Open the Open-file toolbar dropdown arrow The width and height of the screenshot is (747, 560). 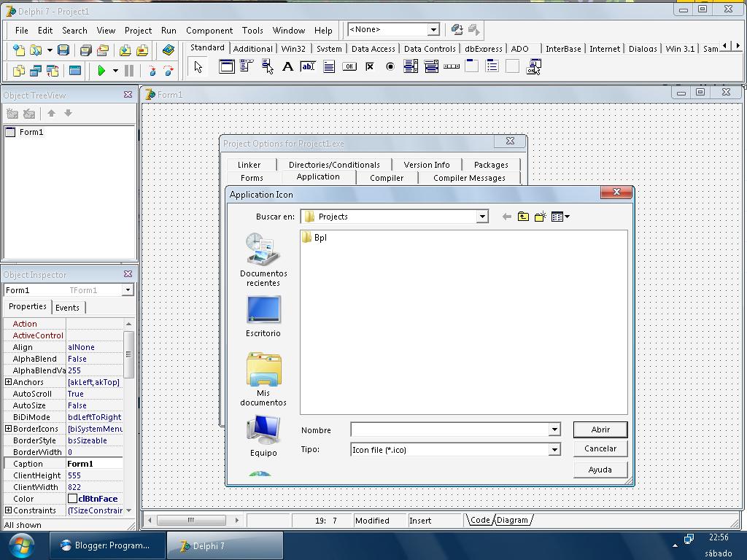point(49,50)
